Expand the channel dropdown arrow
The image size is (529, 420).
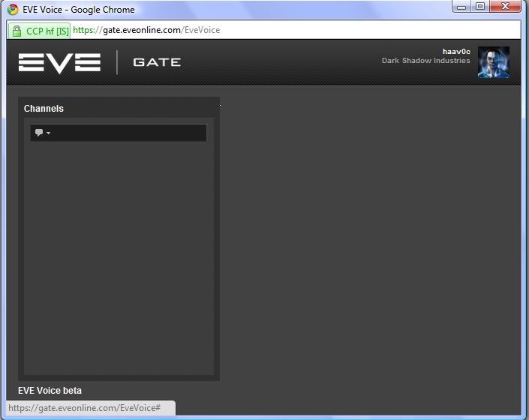pyautogui.click(x=49, y=133)
